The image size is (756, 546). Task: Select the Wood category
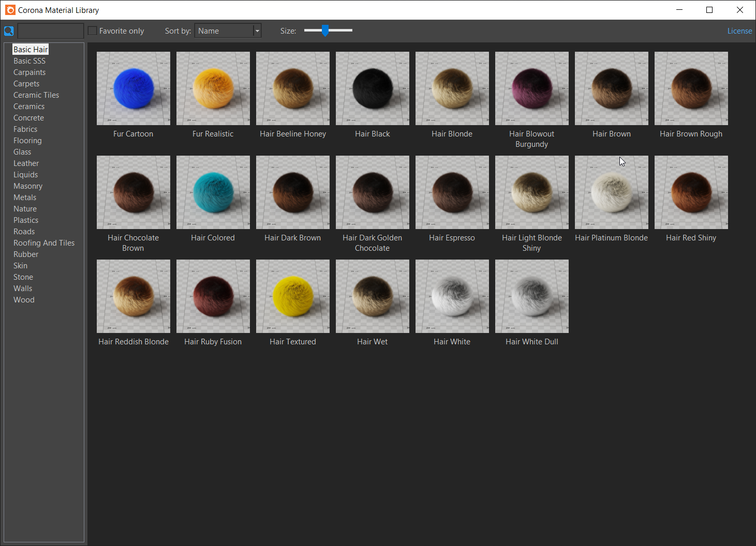24,300
